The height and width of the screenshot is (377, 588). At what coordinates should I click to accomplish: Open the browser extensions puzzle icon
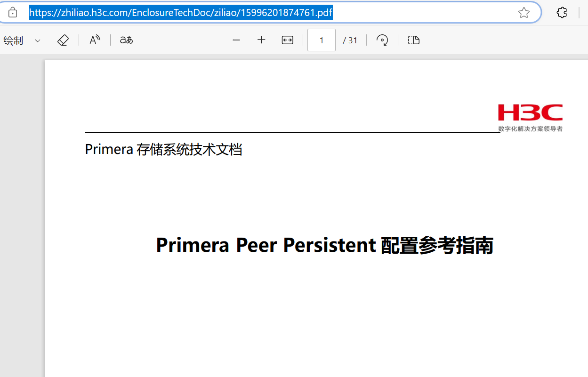click(x=562, y=13)
